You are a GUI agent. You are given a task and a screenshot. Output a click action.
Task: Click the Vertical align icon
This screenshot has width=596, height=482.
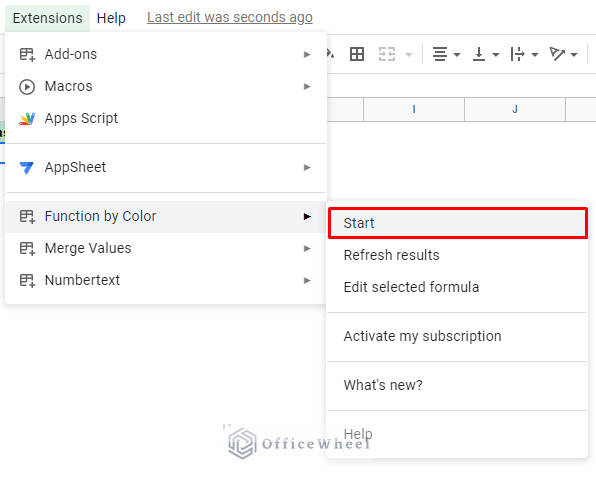pyautogui.click(x=479, y=54)
